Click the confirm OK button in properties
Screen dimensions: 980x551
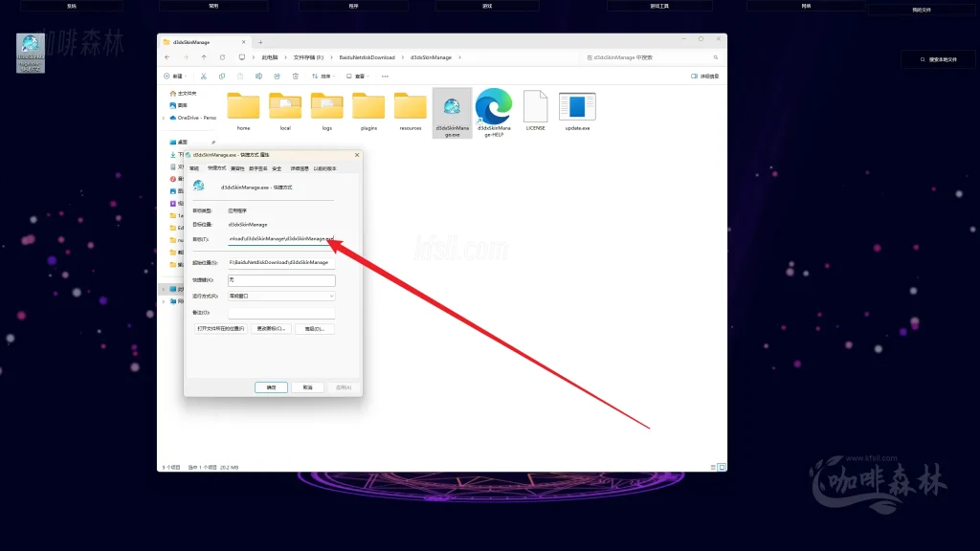coord(271,387)
